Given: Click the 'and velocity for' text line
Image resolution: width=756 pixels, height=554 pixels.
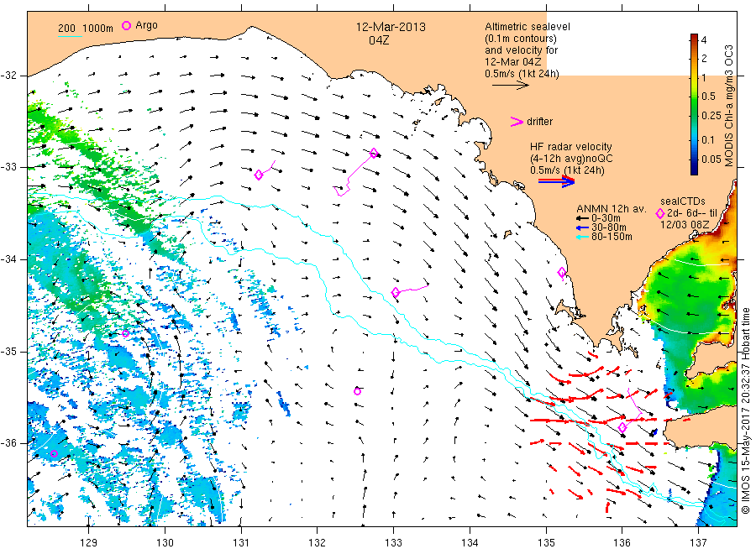Looking at the screenshot, I should (521, 50).
